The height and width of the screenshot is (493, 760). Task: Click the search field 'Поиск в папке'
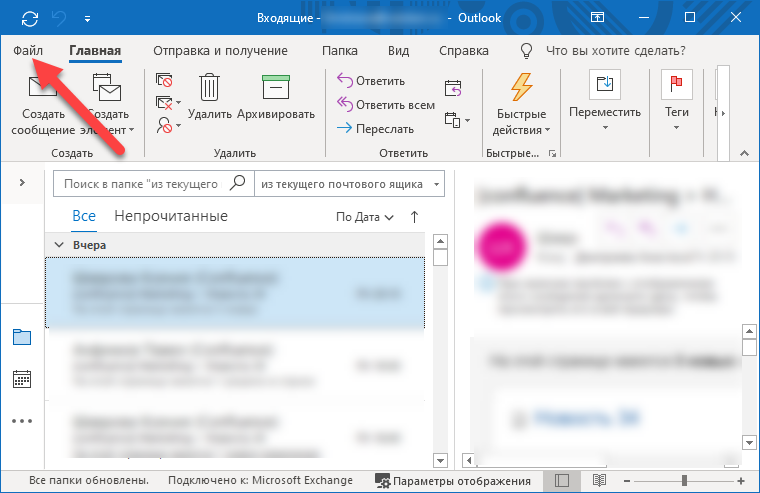pyautogui.click(x=140, y=184)
